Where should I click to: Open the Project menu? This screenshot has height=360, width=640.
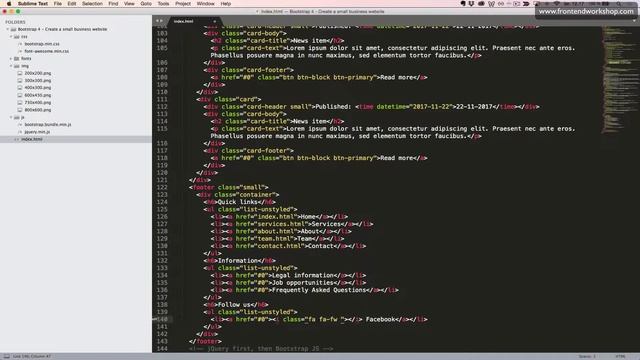pyautogui.click(x=183, y=4)
